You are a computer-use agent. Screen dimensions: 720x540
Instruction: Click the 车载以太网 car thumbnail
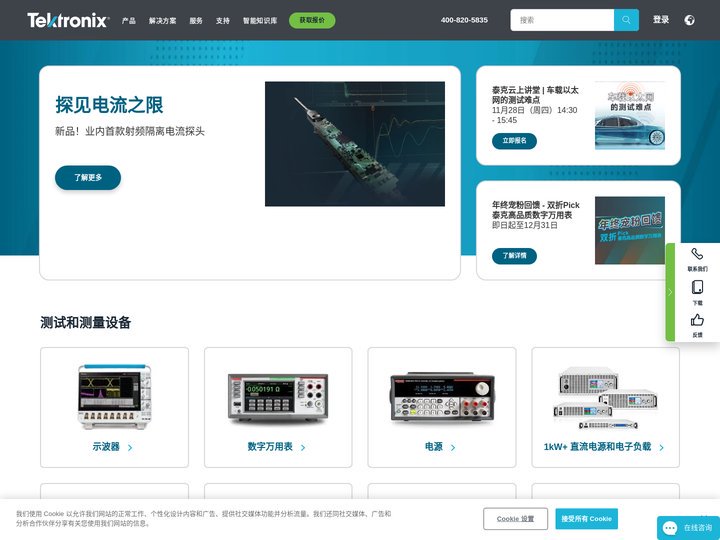click(630, 115)
